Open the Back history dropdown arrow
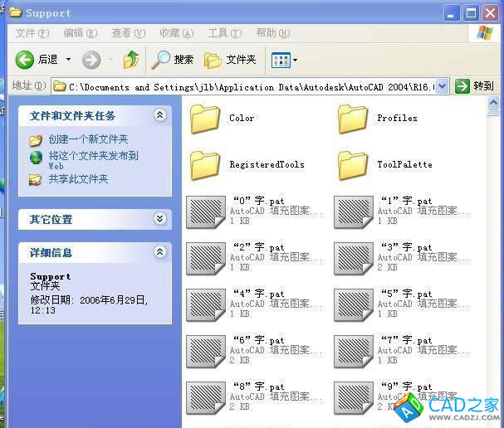 [x=68, y=60]
